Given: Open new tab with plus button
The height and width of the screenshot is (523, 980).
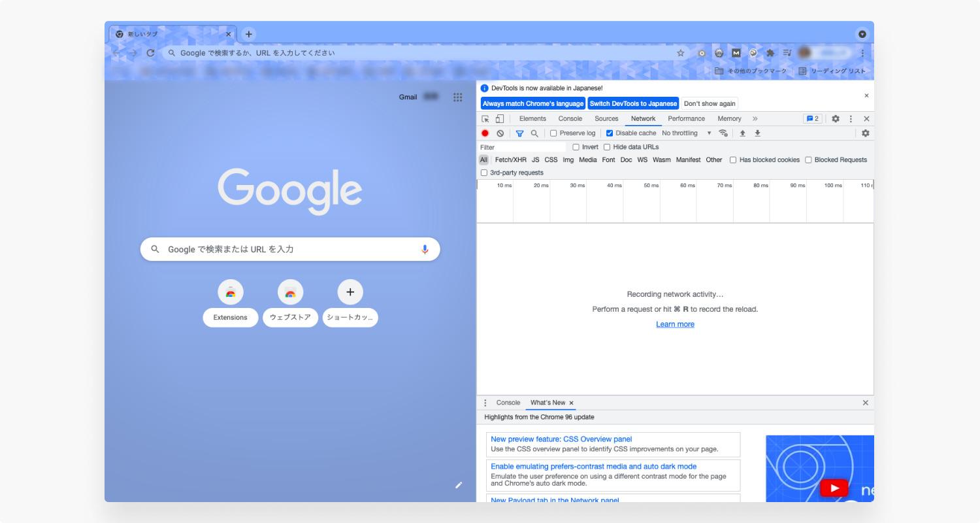Looking at the screenshot, I should point(248,34).
